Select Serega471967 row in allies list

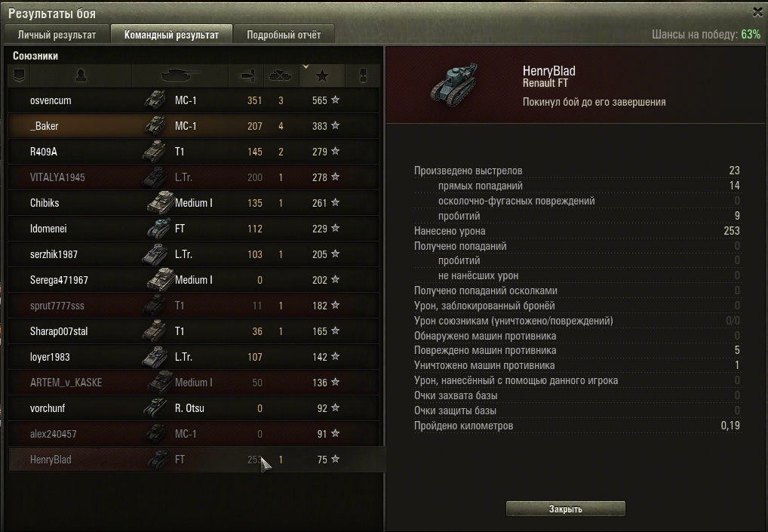point(193,280)
